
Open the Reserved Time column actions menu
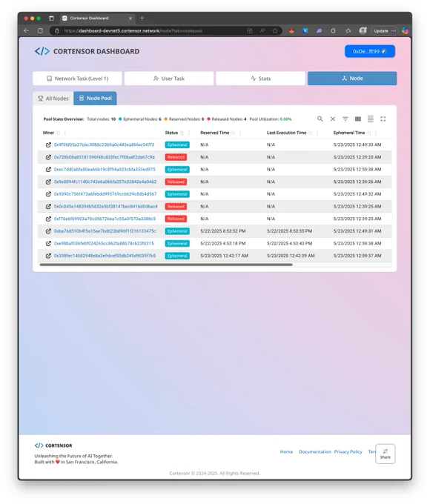click(240, 133)
